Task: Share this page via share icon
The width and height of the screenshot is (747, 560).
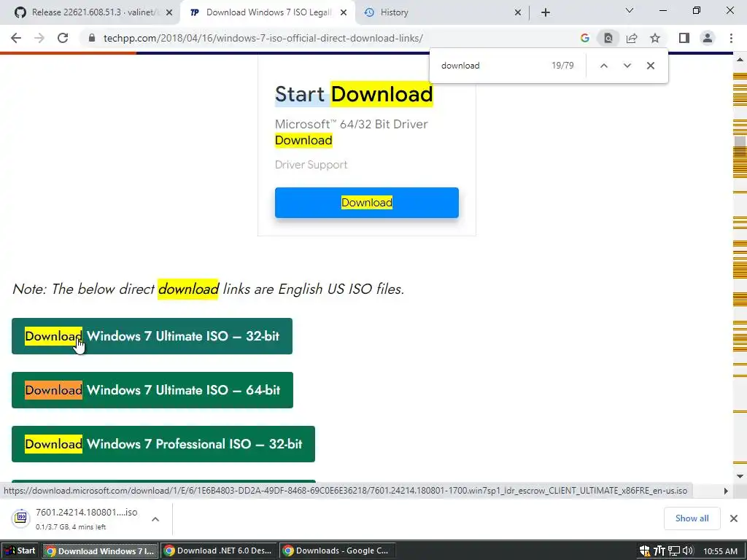Action: pos(632,38)
